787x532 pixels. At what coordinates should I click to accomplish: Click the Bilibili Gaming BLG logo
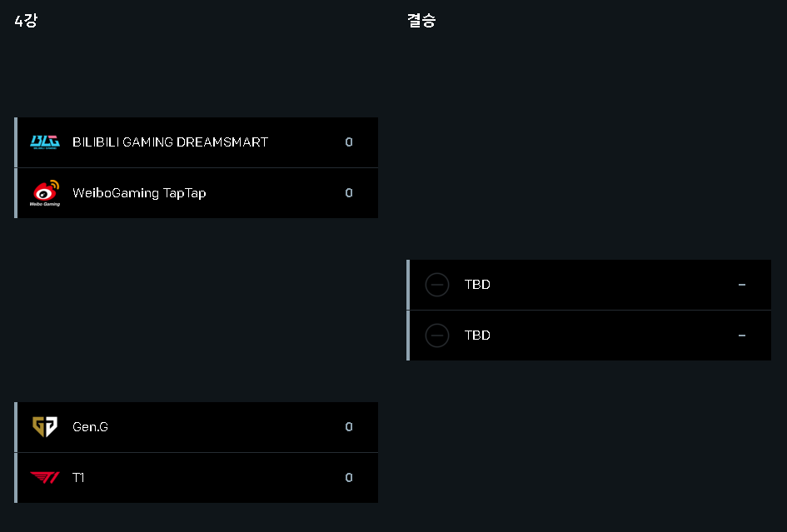pos(45,142)
